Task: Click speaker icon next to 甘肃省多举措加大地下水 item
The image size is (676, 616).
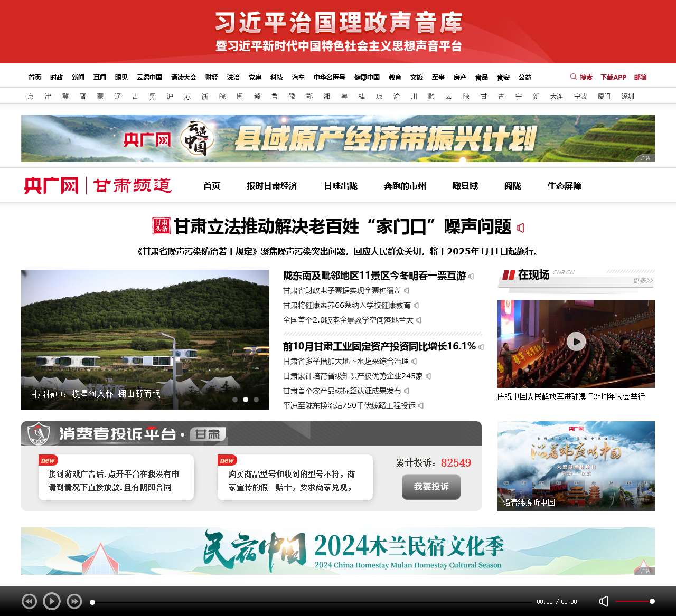Action: (414, 361)
